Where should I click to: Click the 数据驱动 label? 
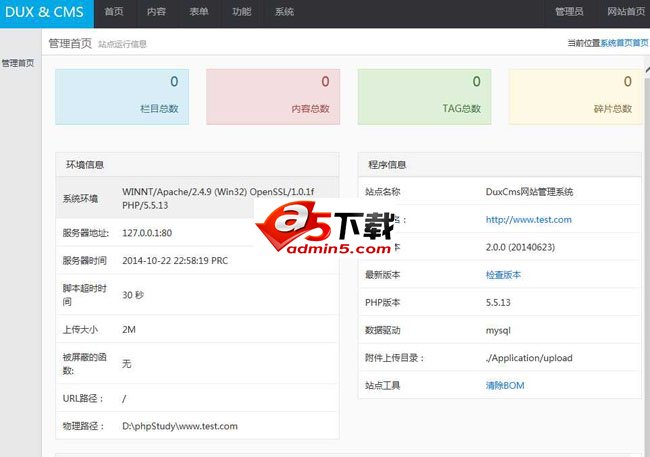pyautogui.click(x=382, y=331)
